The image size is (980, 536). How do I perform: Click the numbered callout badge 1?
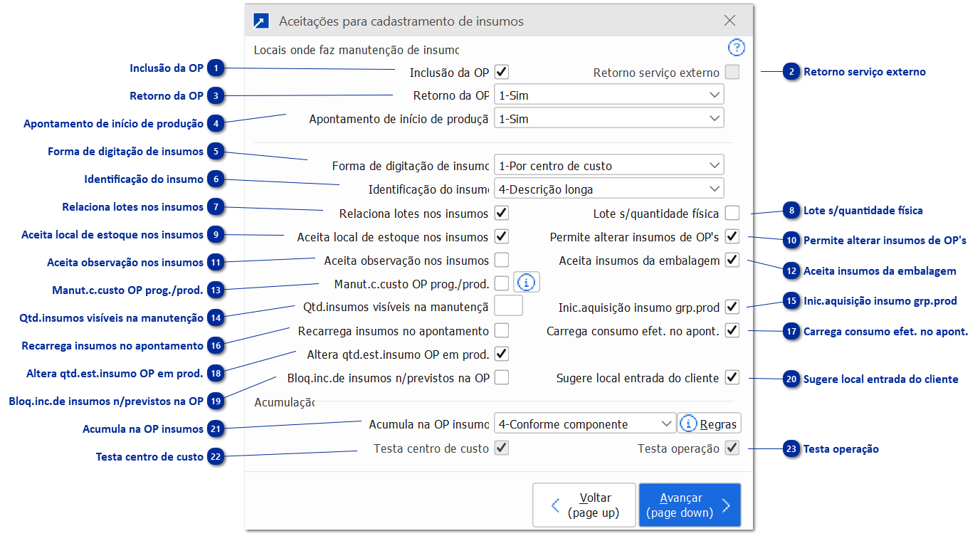216,69
